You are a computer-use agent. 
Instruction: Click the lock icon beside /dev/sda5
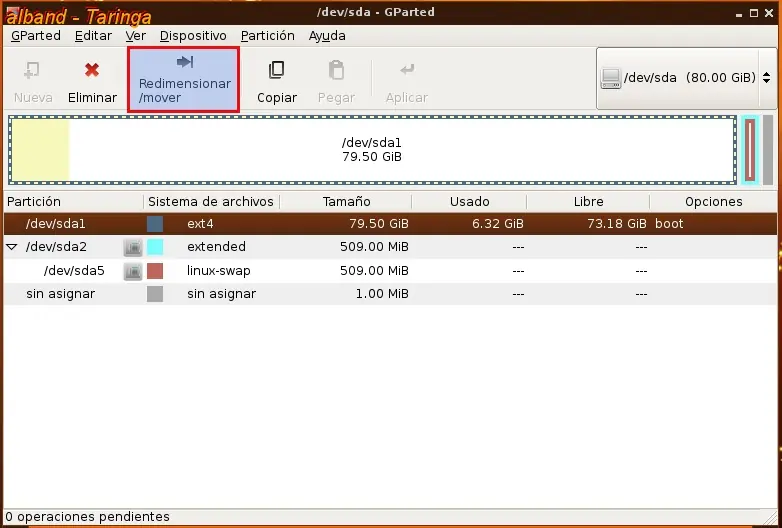click(x=133, y=271)
